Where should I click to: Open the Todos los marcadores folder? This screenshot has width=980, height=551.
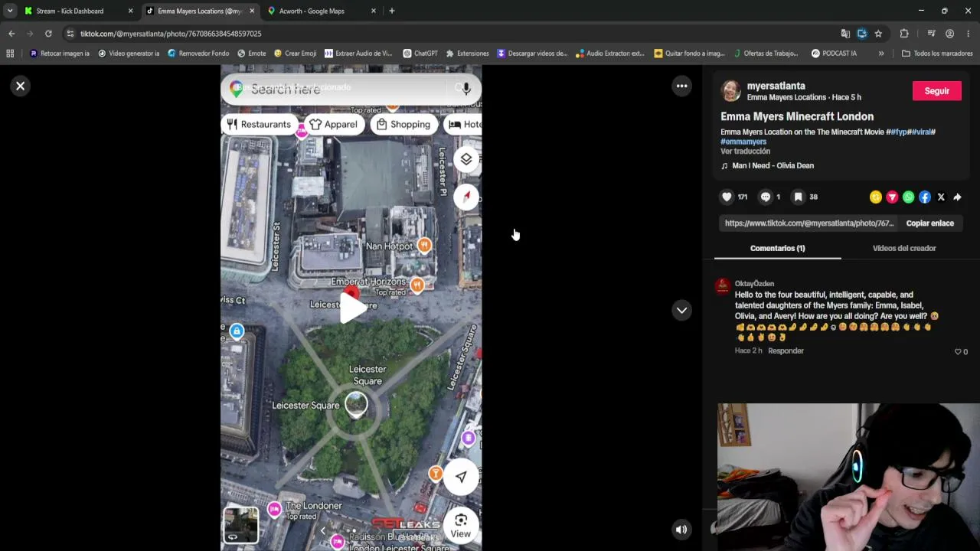937,54
